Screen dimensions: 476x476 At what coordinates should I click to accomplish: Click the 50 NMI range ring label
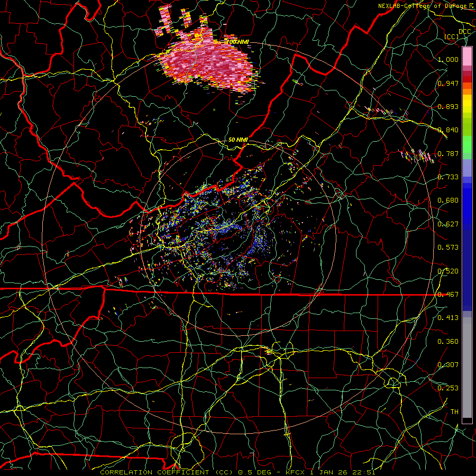[238, 140]
